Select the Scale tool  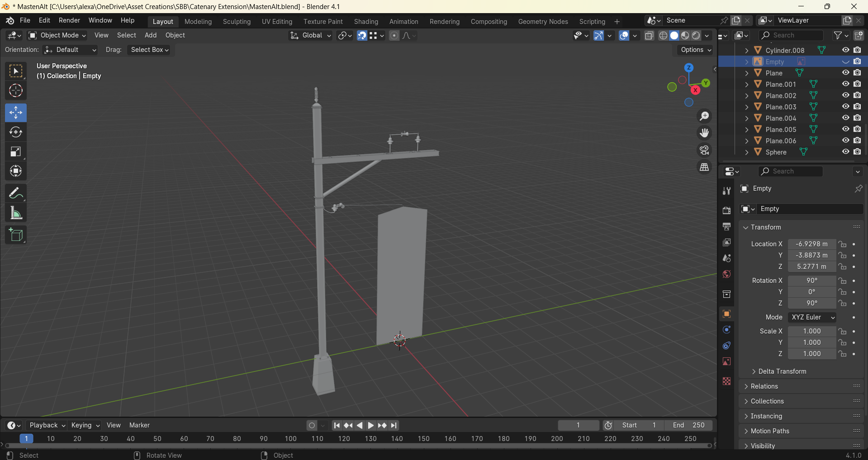coord(16,151)
